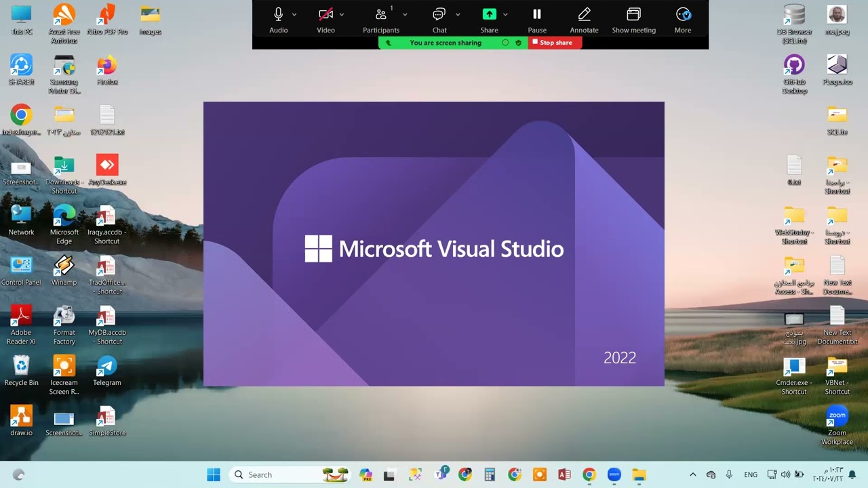Select VBNet - Shortcut folder
The width and height of the screenshot is (868, 488).
point(837,375)
